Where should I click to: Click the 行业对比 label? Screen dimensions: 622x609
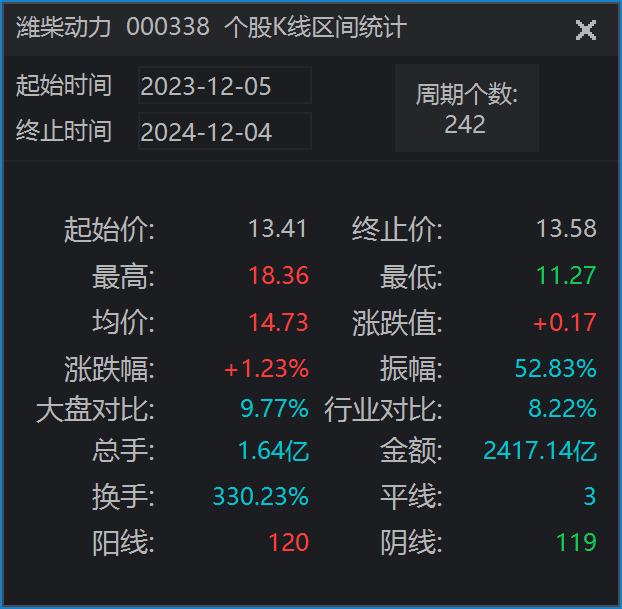(x=383, y=409)
